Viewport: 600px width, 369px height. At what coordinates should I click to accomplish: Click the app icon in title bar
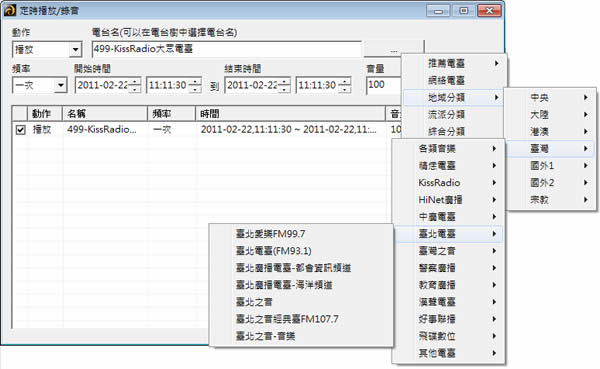[x=10, y=10]
